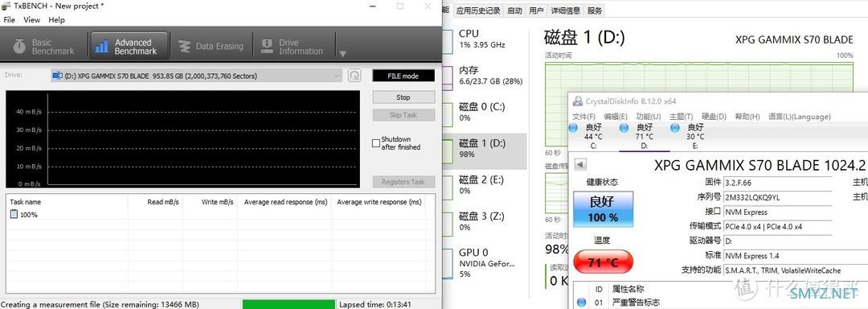
Task: Open 主题(T) menu in CrystalDiskInfo
Action: (682, 117)
